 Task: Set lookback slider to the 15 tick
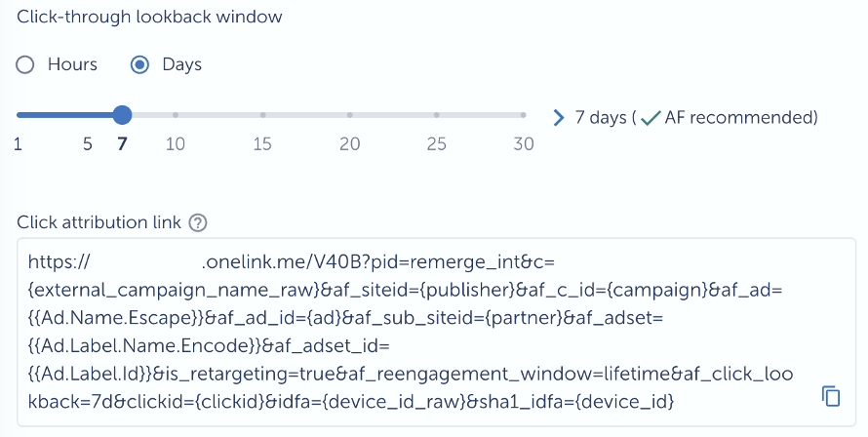[x=262, y=115]
